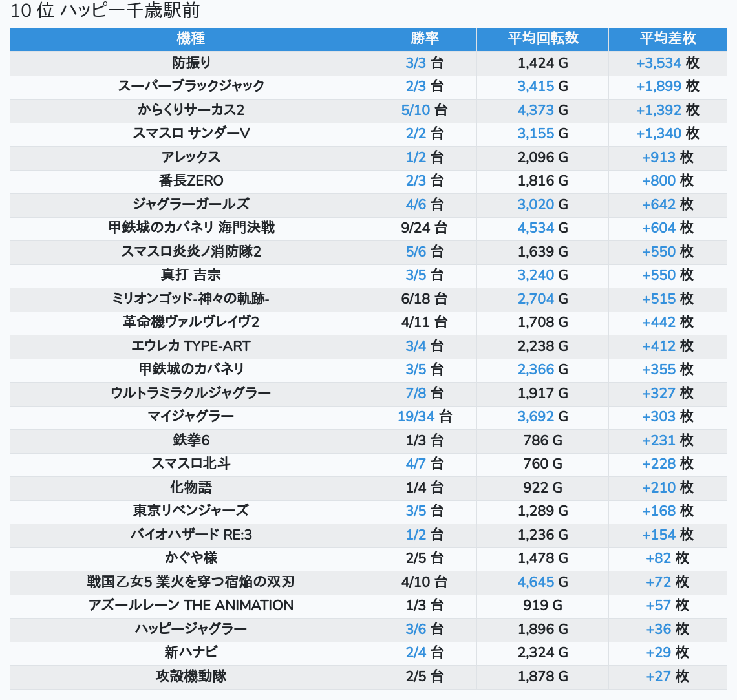Select the 新ハナビ machine cell
Screen dimensions: 737x700
(x=191, y=653)
